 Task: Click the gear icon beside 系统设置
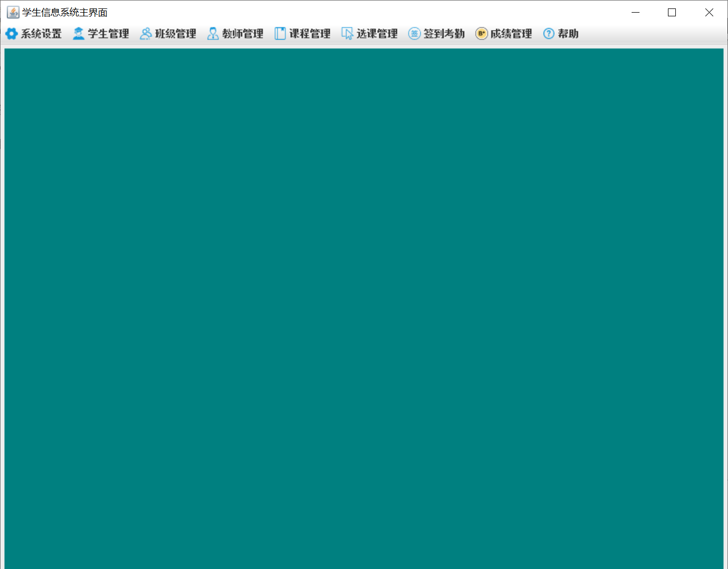coord(12,34)
